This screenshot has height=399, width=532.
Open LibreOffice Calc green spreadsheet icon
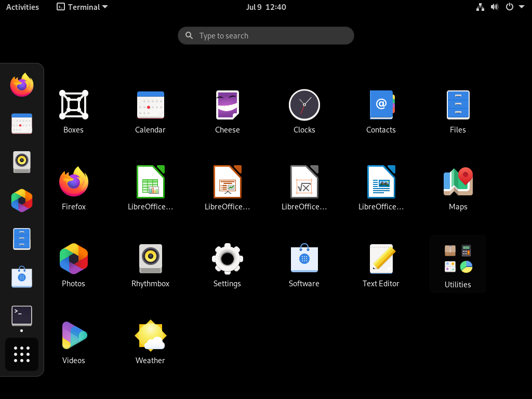pos(150,181)
